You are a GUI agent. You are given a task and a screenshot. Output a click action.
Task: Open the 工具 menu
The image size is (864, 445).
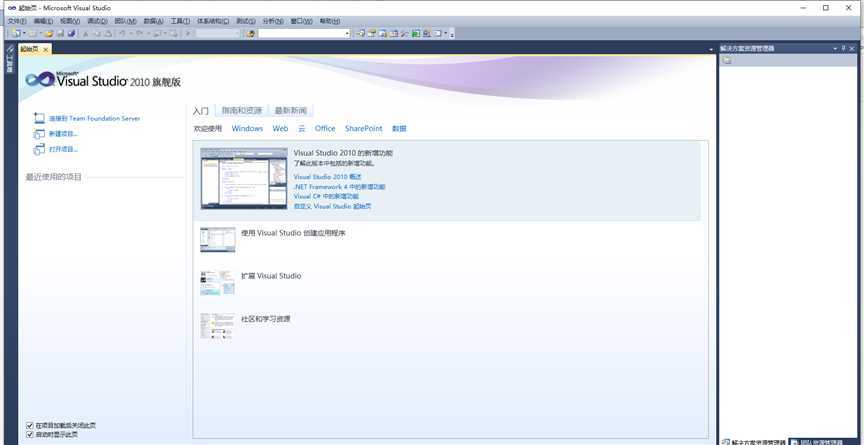click(x=180, y=21)
